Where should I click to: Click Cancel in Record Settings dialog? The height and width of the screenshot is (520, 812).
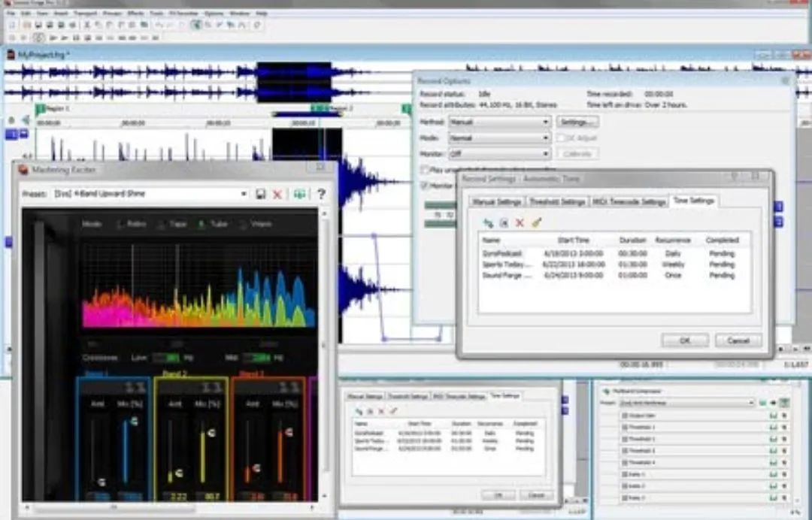[738, 340]
